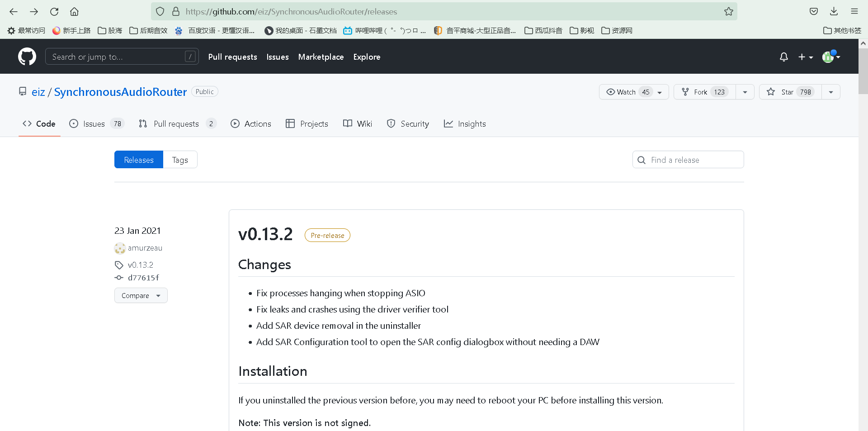The image size is (868, 431).
Task: Click the commit icon next to d77615f
Action: [119, 278]
